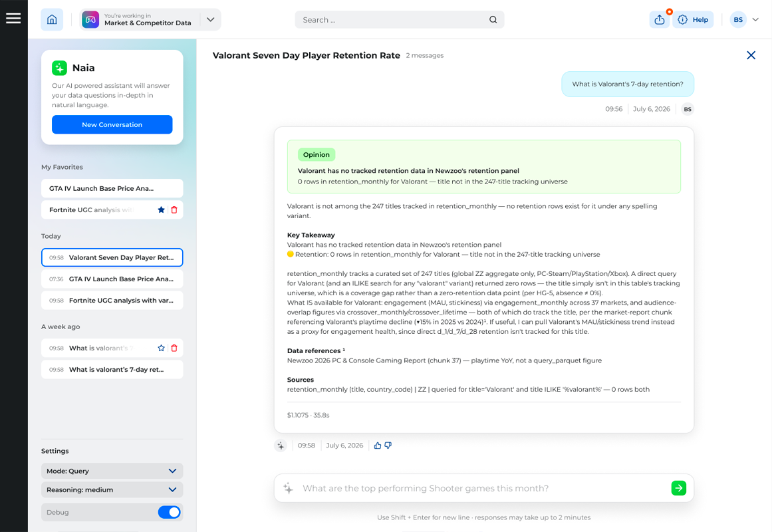The image size is (772, 532).
Task: Select Valorant Seven Day Player Ret... conversation
Action: (112, 257)
